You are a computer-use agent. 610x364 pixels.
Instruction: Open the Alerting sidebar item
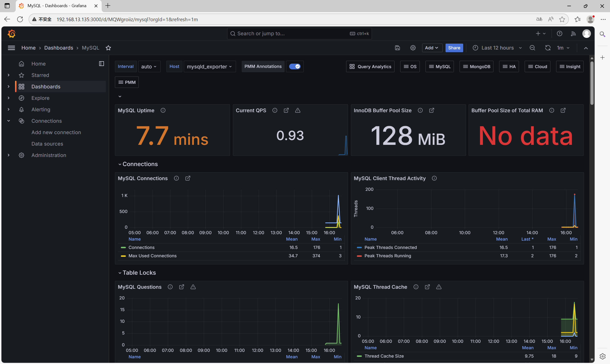[41, 109]
